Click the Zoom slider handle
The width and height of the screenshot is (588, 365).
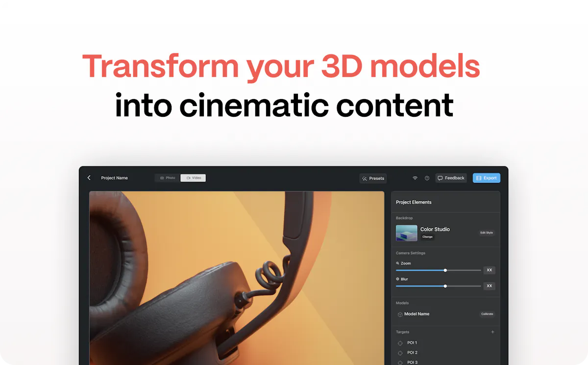pyautogui.click(x=445, y=270)
